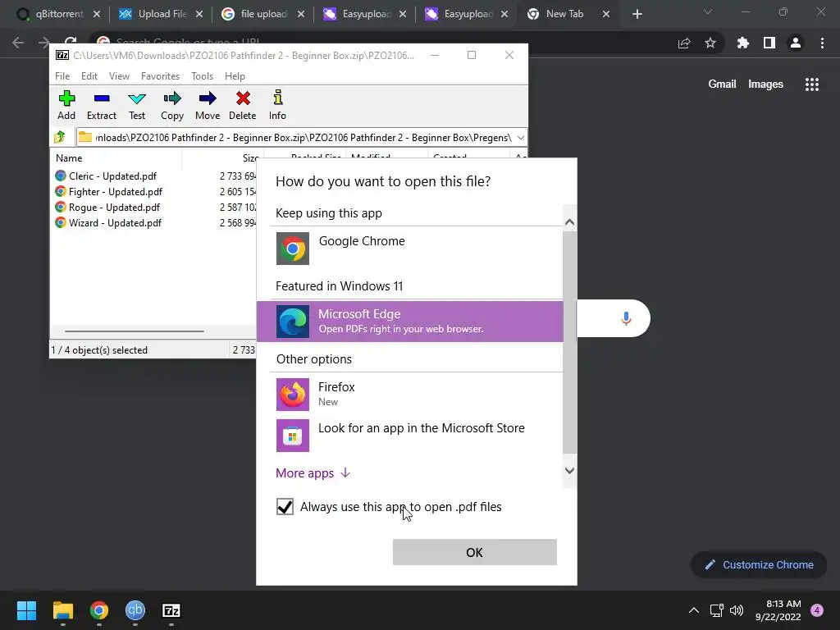This screenshot has width=840, height=630.
Task: Click the Add icon in 7-Zip toolbar
Action: tap(66, 105)
